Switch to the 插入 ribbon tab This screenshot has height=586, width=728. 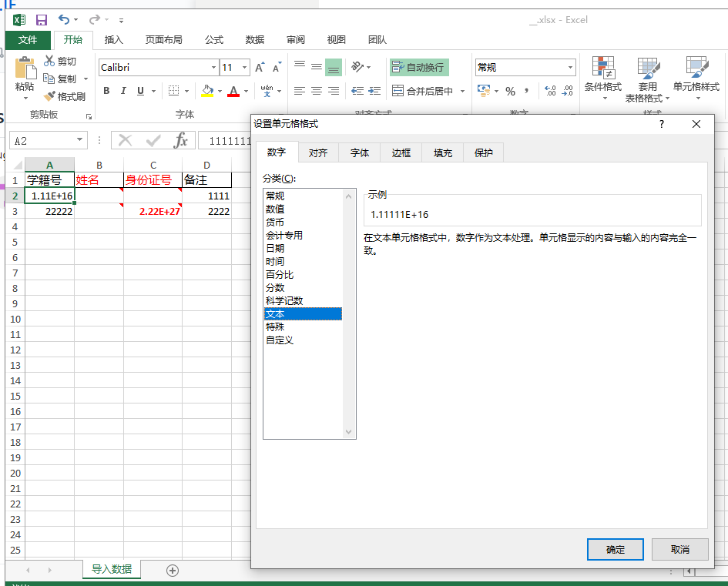click(x=114, y=40)
